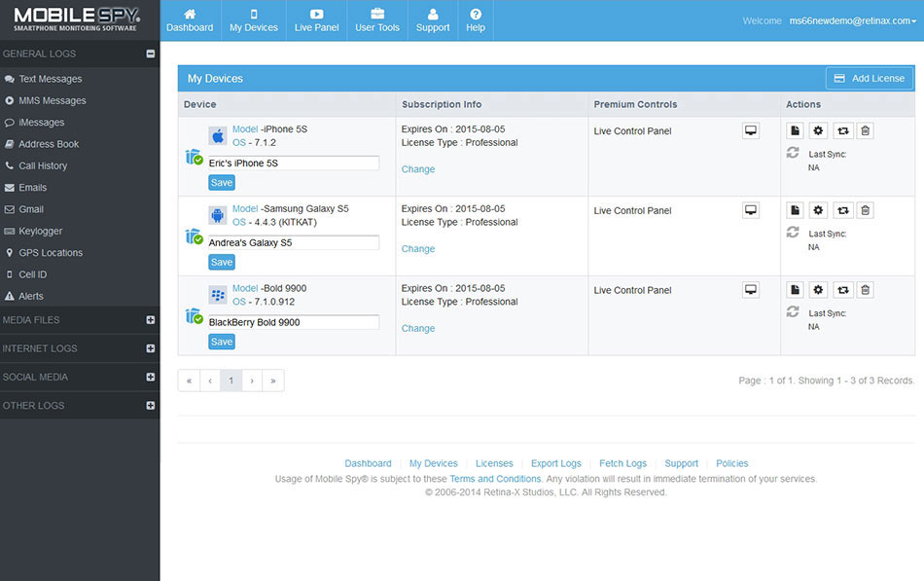The image size is (924, 581).
Task: Click the trash icon for Samsung Galaxy S5
Action: click(865, 210)
